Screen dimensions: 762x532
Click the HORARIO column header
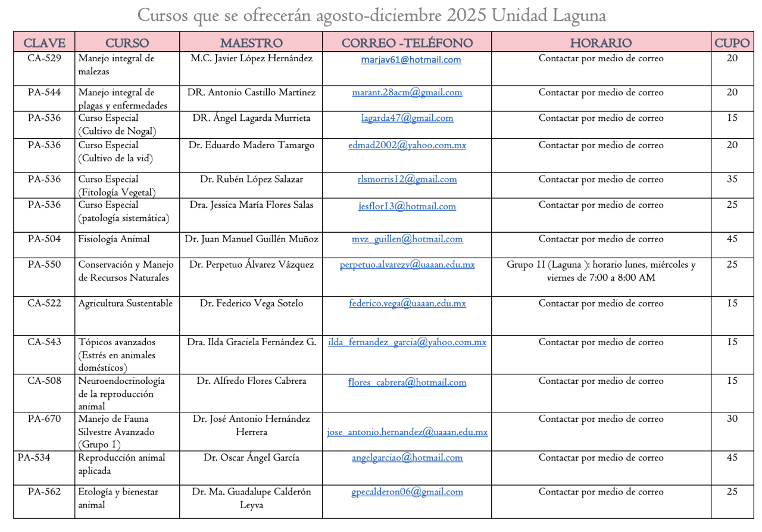[x=600, y=42]
